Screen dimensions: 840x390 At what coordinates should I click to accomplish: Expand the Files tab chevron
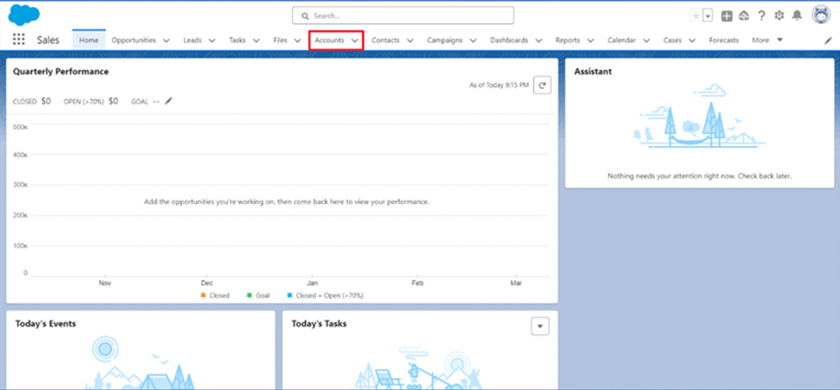pos(297,41)
